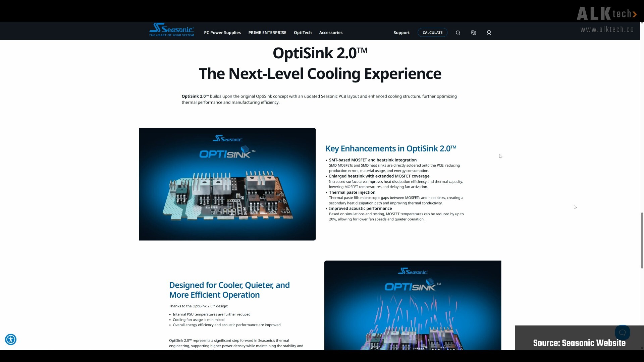Click the Seasonic logo in the header
The width and height of the screenshot is (644, 362).
pyautogui.click(x=171, y=30)
